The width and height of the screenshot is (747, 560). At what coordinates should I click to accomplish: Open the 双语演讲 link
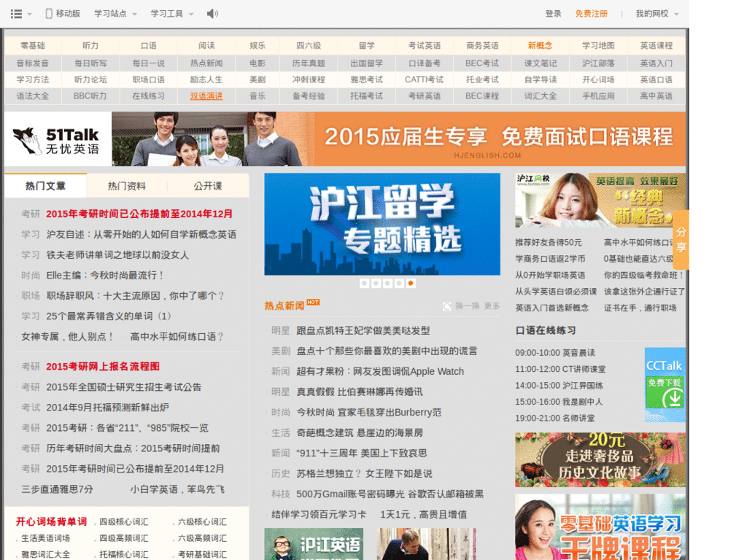[x=206, y=96]
